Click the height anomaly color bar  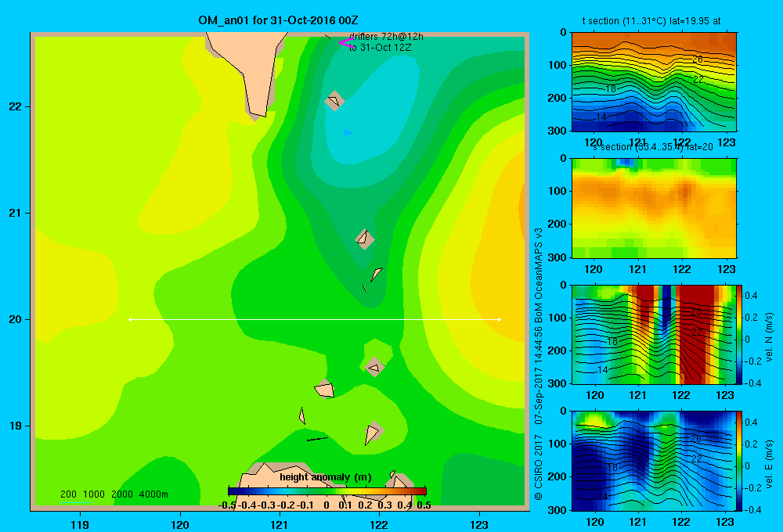point(327,491)
